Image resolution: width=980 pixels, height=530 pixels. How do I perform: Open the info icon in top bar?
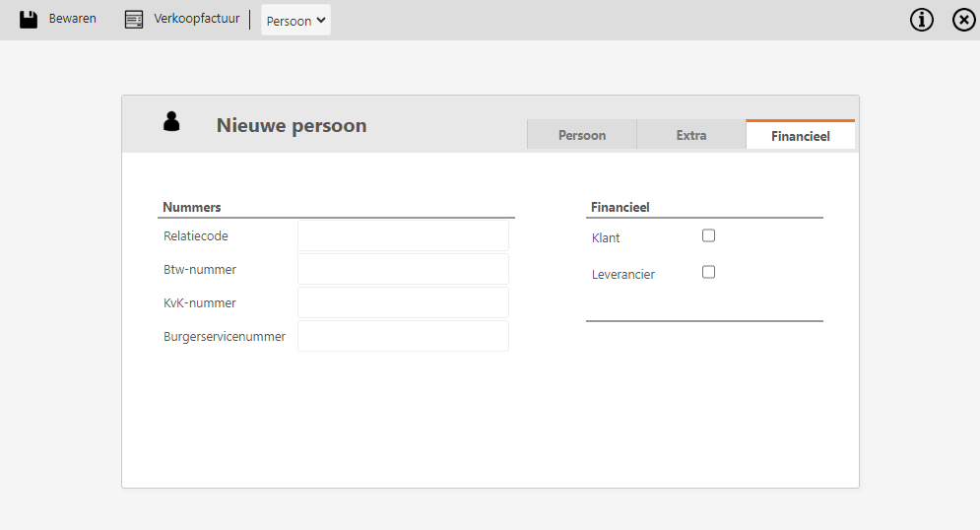point(921,20)
